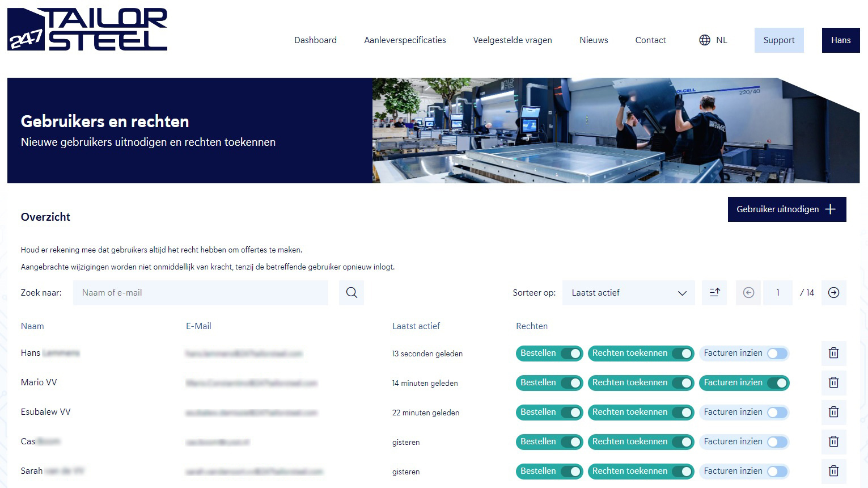Open the Laatst actief sort dropdown
The height and width of the screenshot is (488, 868).
point(628,293)
